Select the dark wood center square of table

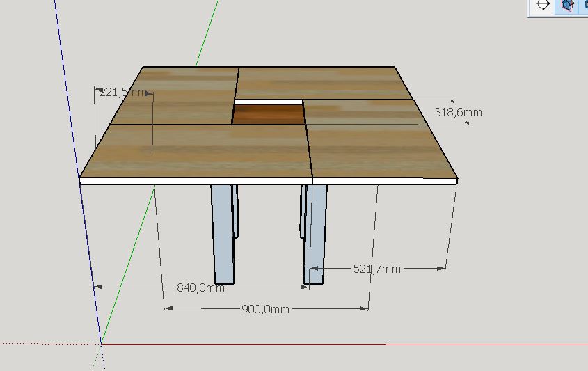click(268, 115)
